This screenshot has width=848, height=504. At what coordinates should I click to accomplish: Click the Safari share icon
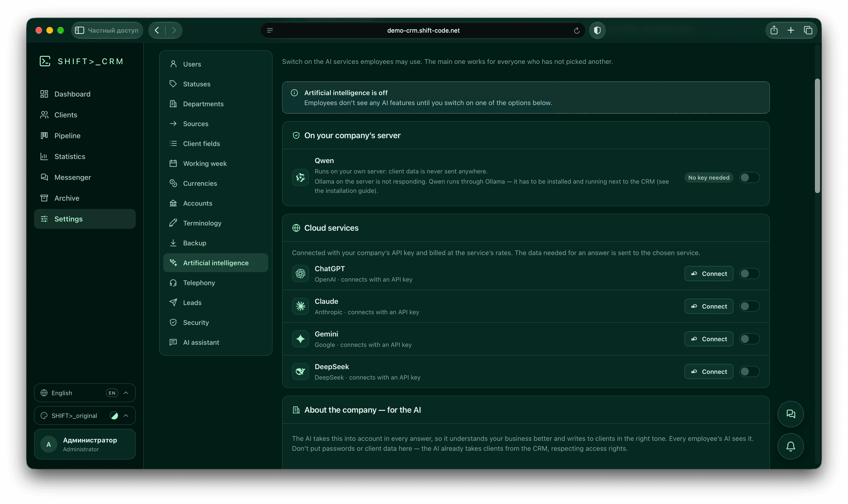[774, 30]
